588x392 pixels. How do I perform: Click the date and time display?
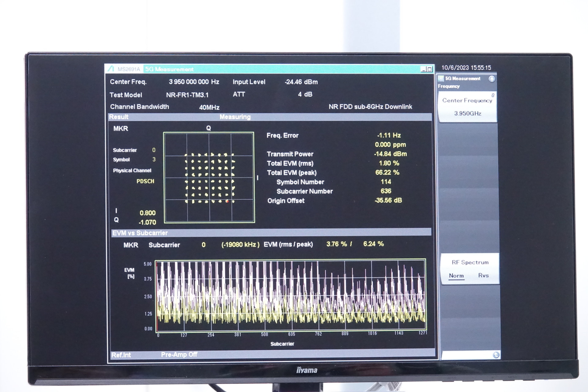point(466,68)
